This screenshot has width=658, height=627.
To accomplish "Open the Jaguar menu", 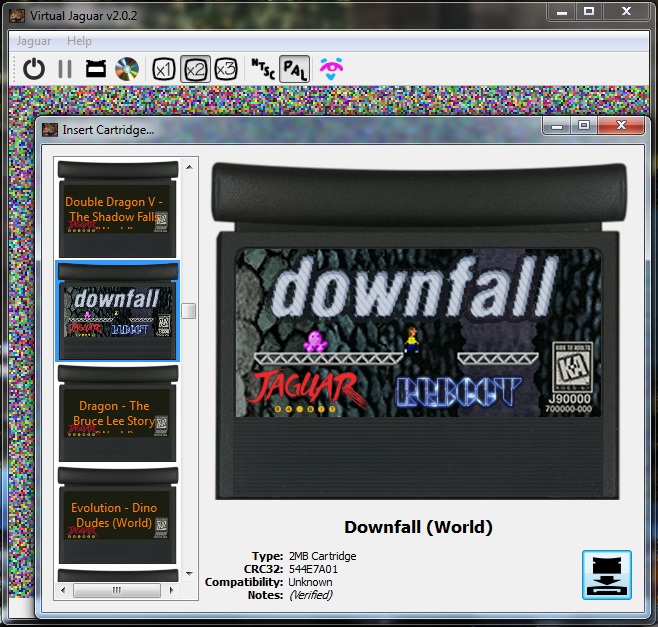I will tap(34, 41).
